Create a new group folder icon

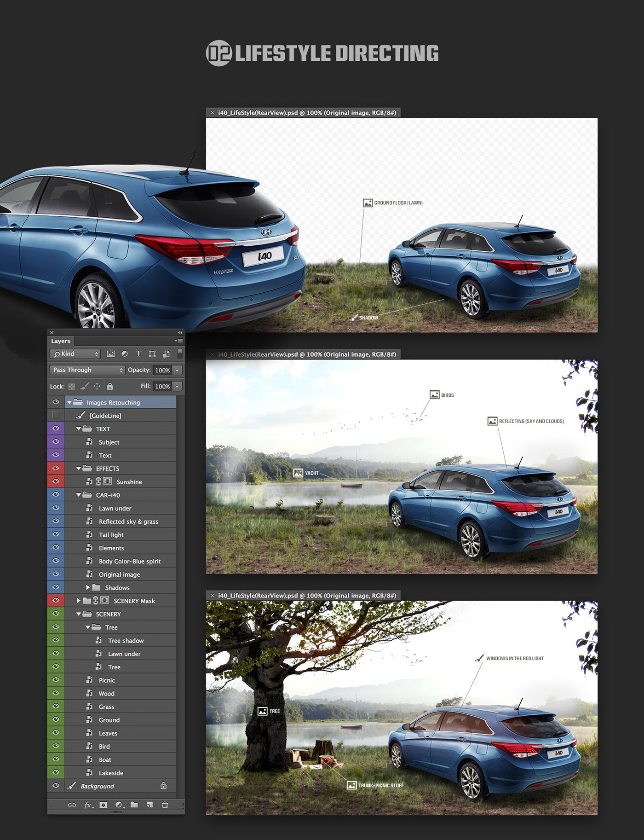click(x=134, y=805)
